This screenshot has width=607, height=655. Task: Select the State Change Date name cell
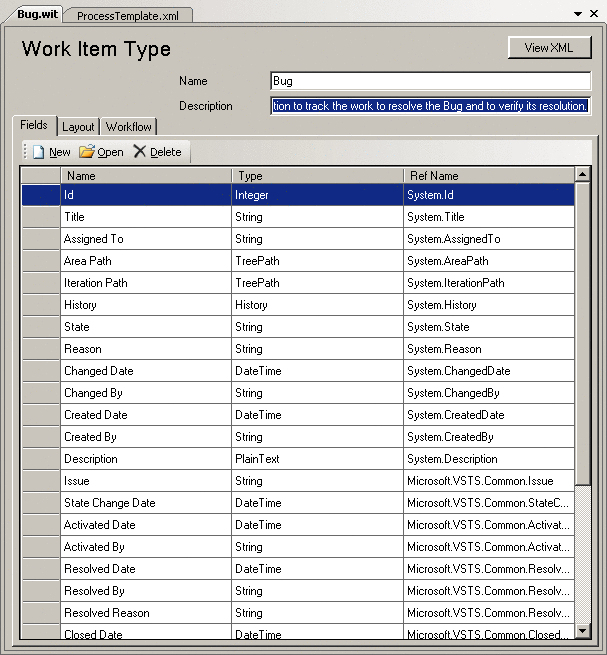pos(146,503)
